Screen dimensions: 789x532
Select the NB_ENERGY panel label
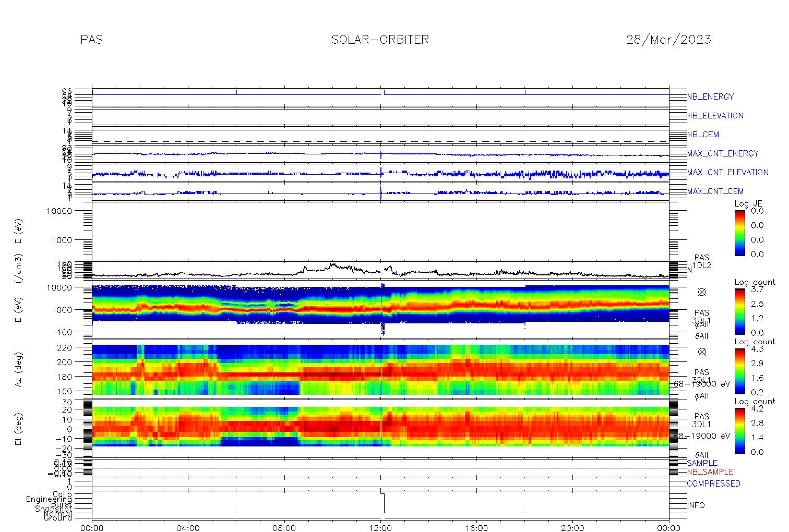click(710, 96)
